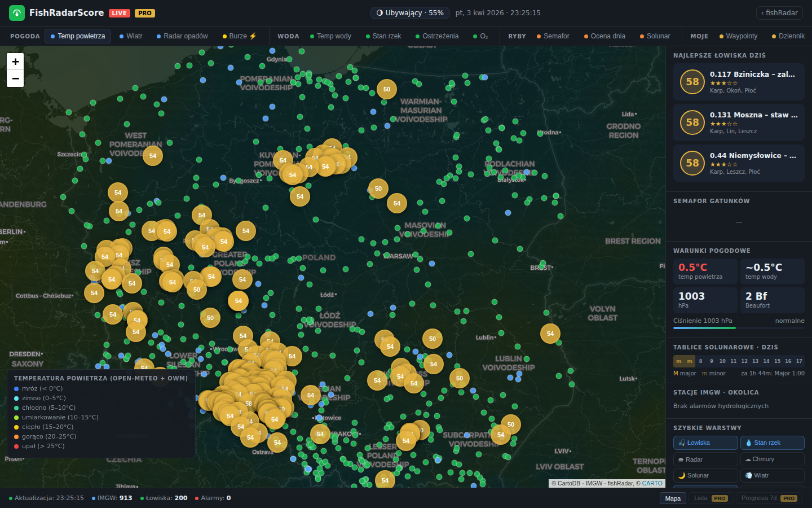Screen dimensions: 812x508
Task: Switch to the Lista view tab
Action: coord(710,498)
